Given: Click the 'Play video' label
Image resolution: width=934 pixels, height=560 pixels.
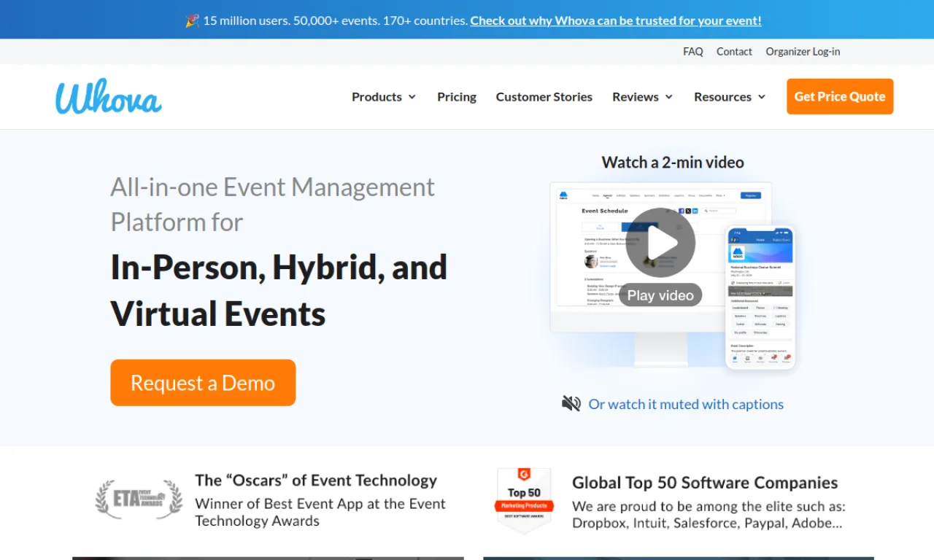Looking at the screenshot, I should 660,295.
